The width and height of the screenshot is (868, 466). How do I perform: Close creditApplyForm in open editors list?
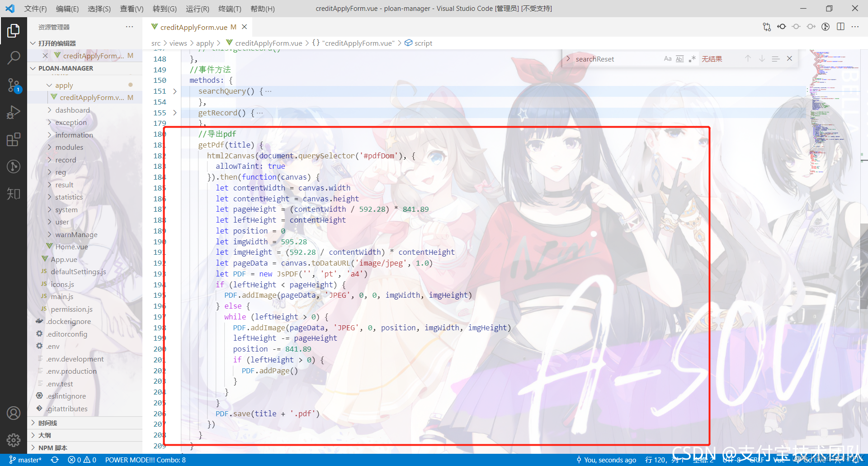pos(45,56)
